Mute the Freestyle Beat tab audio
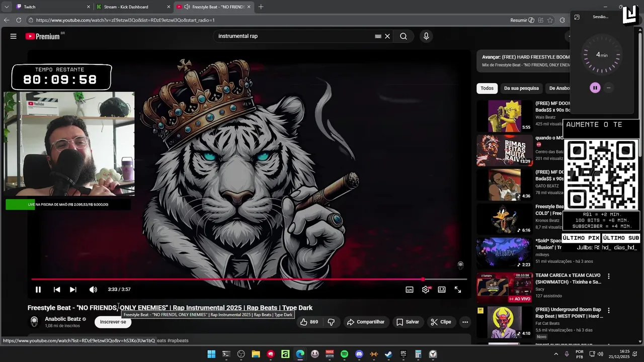Screen dimensions: 644x362 point(187,7)
